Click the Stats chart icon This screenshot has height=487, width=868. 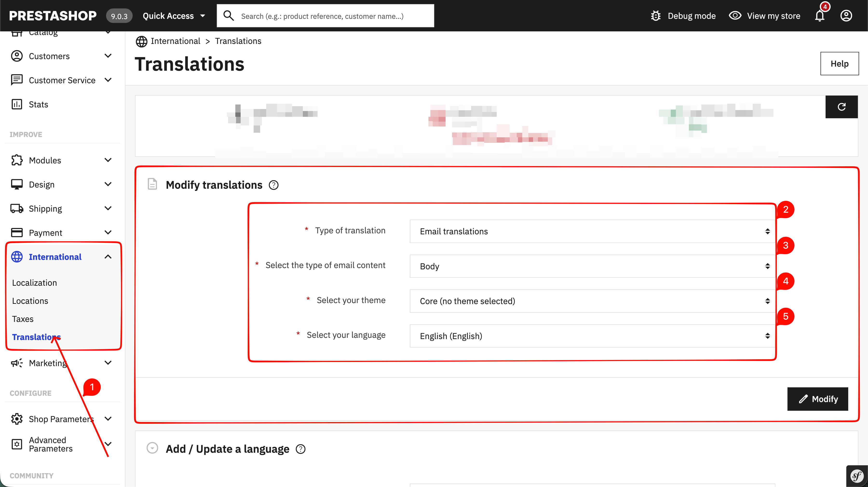[17, 104]
